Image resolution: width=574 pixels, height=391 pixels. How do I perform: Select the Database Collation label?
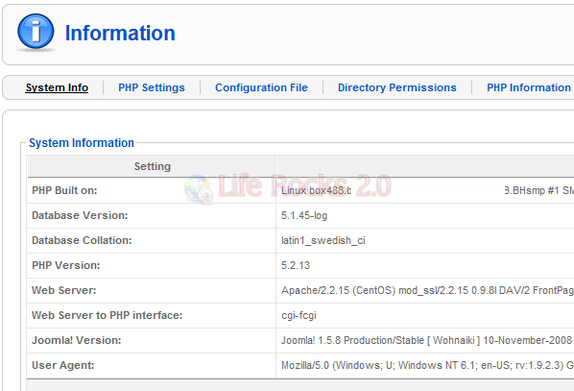[x=82, y=240]
